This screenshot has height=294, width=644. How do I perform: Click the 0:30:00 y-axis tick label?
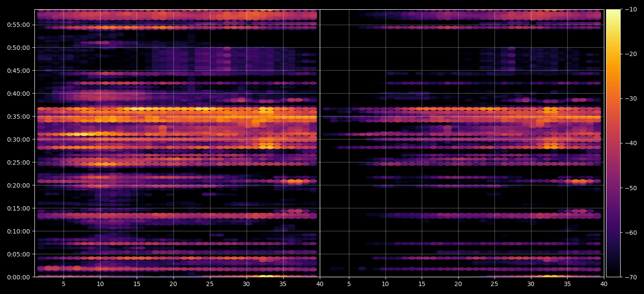coord(19,139)
